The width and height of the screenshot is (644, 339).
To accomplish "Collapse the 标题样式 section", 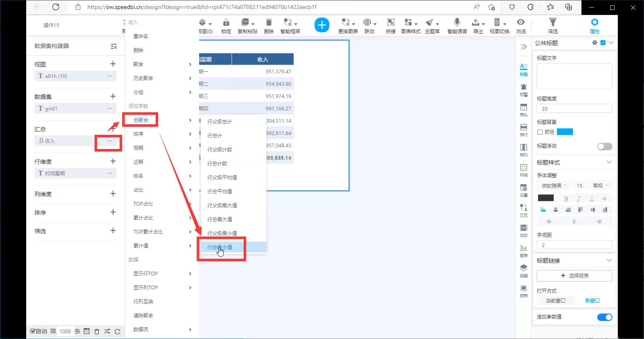I will coord(609,162).
